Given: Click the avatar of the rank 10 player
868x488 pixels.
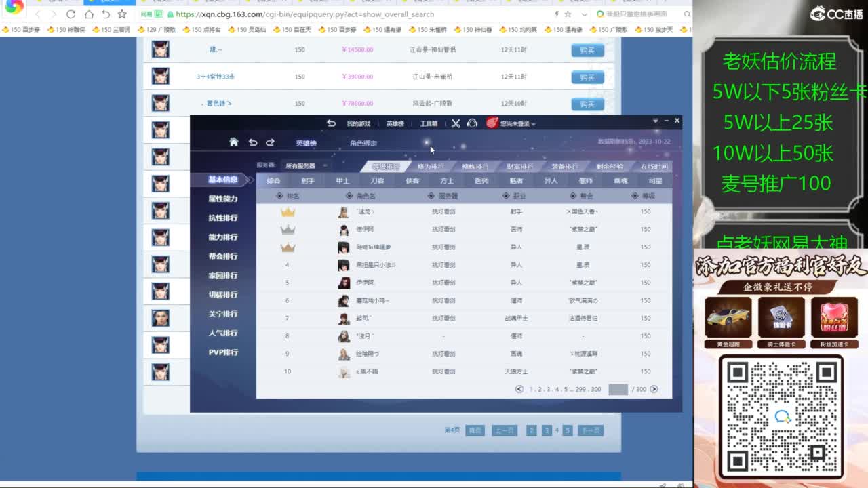Looking at the screenshot, I should pyautogui.click(x=344, y=371).
